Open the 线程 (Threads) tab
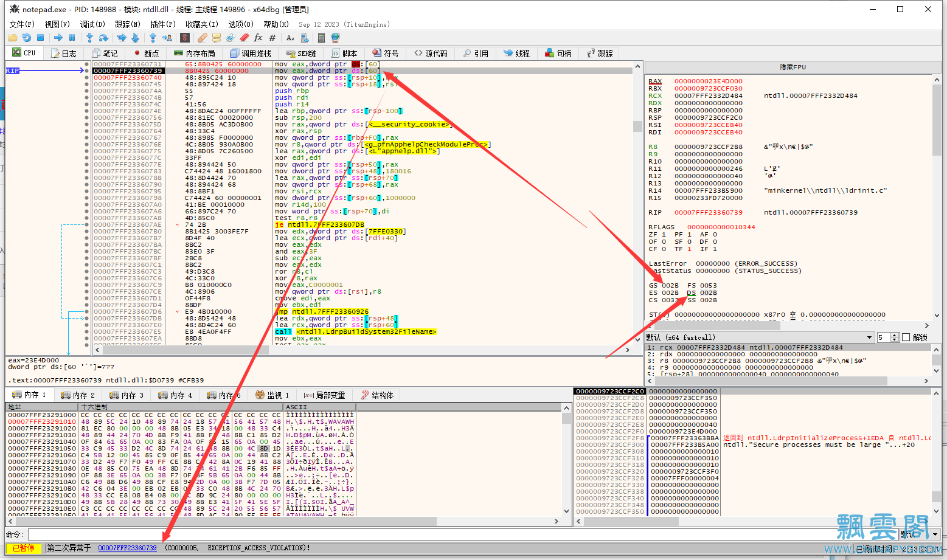947x560 pixels. click(x=517, y=54)
